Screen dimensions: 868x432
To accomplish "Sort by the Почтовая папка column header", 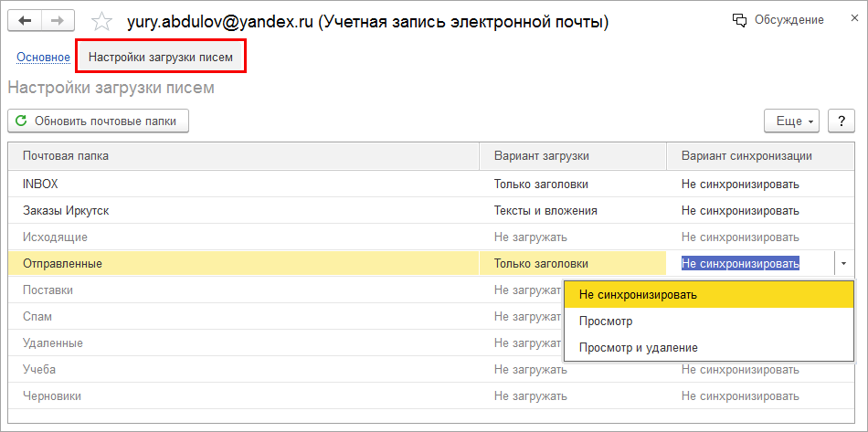I will coord(66,156).
